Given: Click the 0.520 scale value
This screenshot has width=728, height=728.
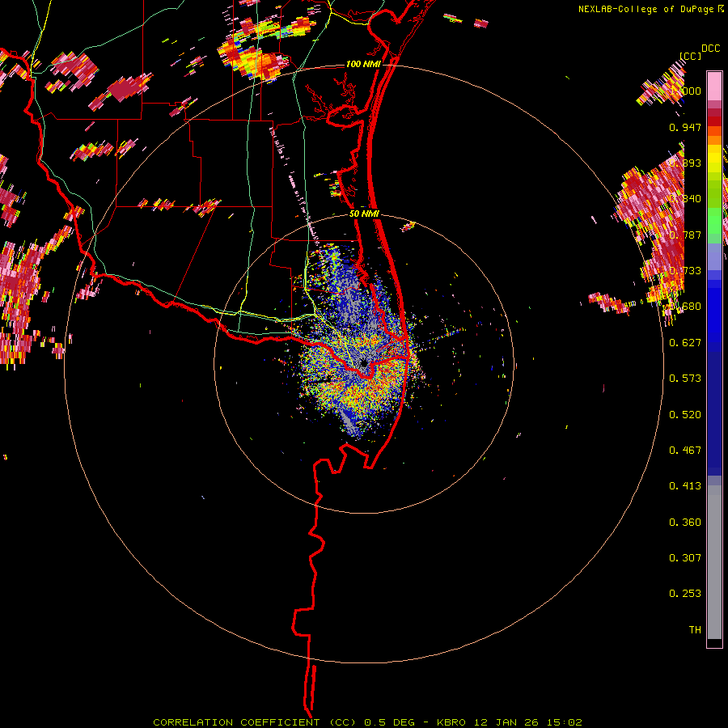Looking at the screenshot, I should click(x=685, y=415).
